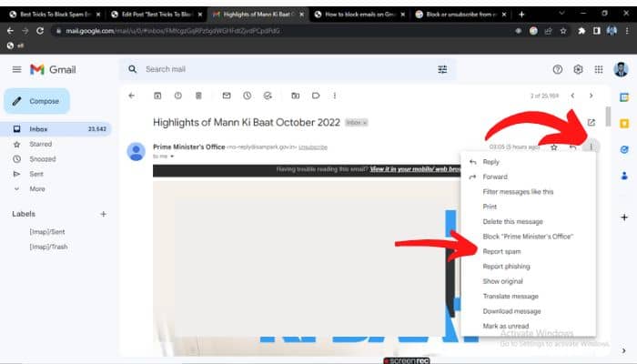Hide side panel chevron
637x364 pixels.
pos(624,350)
